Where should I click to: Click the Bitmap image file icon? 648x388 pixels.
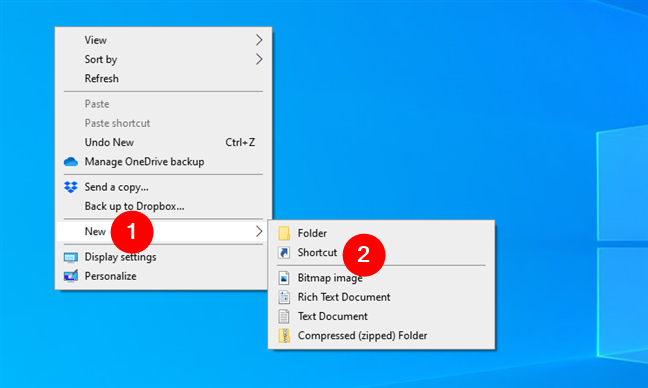(x=284, y=278)
